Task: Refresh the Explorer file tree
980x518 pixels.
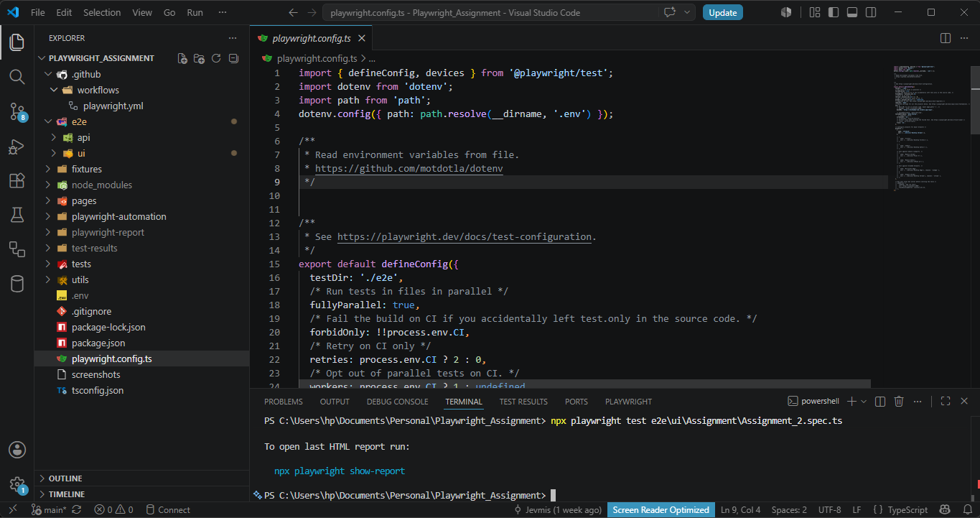Action: click(216, 58)
